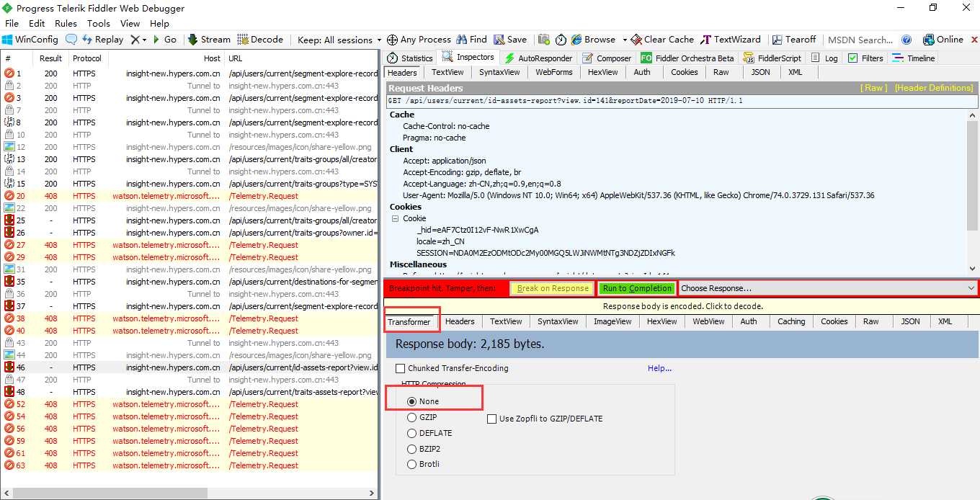Image resolution: width=980 pixels, height=500 pixels.
Task: Open Fiddler Orchestra Beta tab
Action: point(687,58)
